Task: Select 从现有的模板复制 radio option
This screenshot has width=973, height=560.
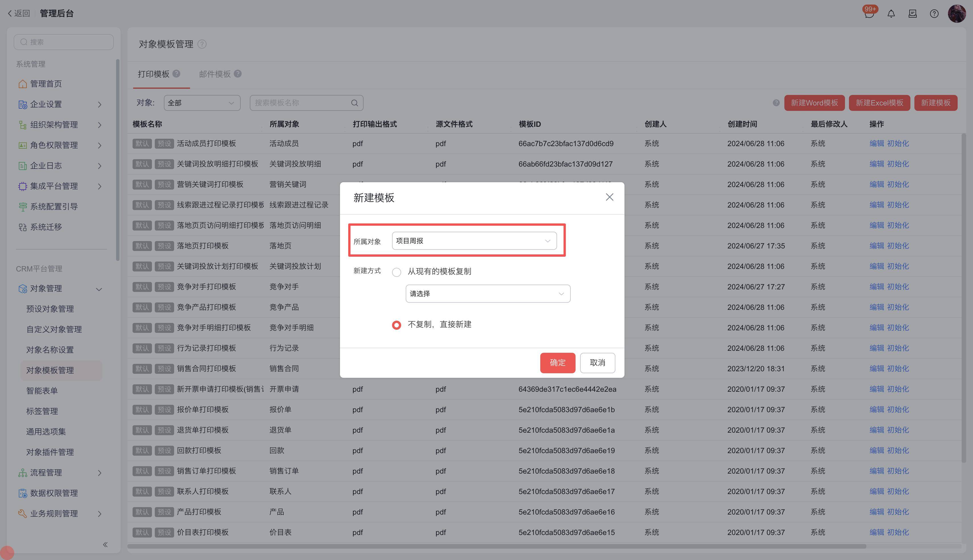Action: 396,272
